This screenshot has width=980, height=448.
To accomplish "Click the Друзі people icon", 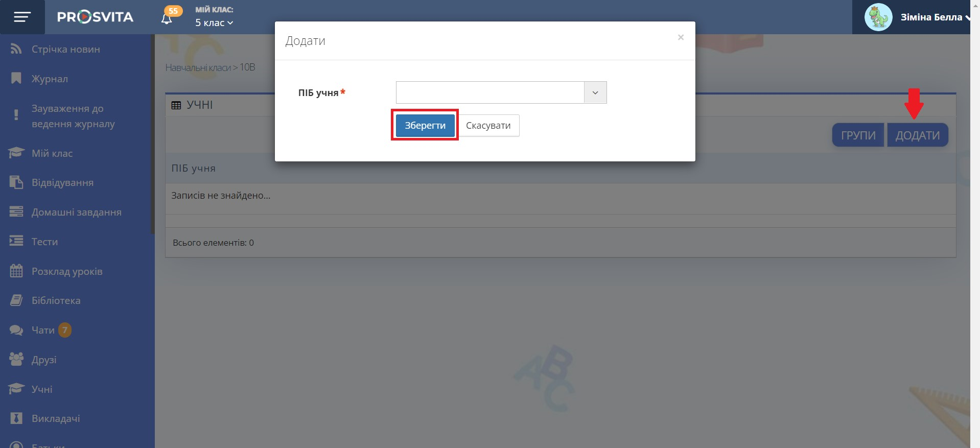I will [16, 359].
